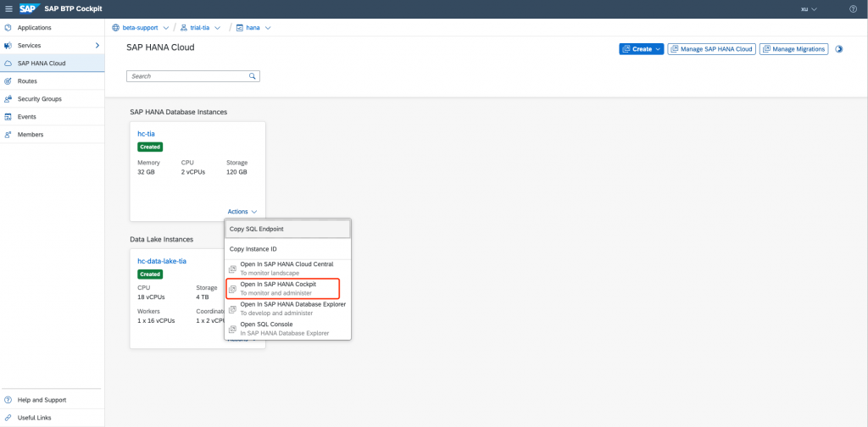
Task: Open the trial-tia breadcrumb dropdown
Action: [218, 28]
